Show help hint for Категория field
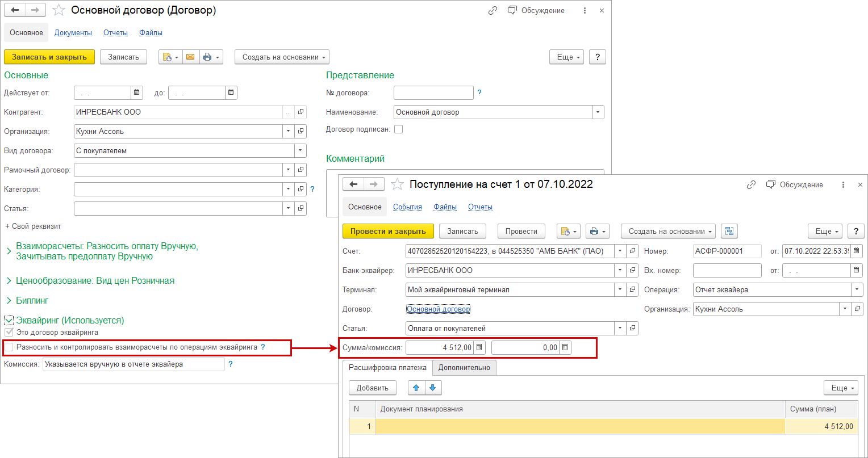This screenshot has width=868, height=458. [x=312, y=189]
